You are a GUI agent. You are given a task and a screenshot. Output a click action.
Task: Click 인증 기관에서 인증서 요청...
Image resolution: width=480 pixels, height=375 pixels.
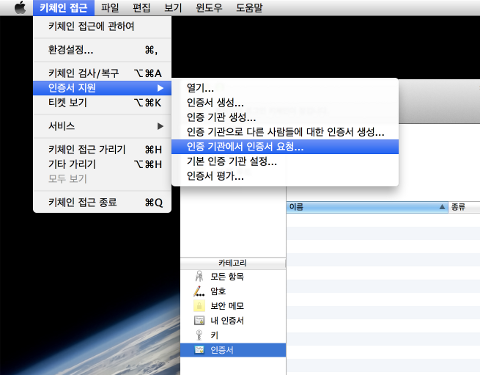(285, 147)
